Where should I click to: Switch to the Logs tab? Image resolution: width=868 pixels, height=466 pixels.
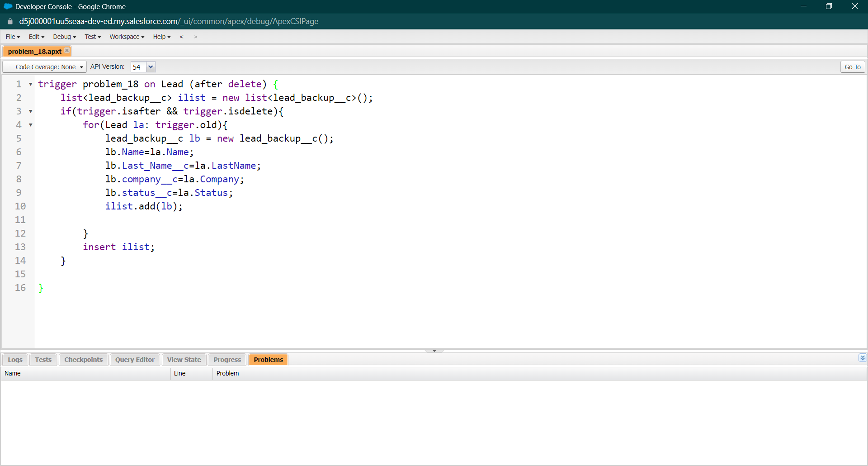[x=15, y=359]
